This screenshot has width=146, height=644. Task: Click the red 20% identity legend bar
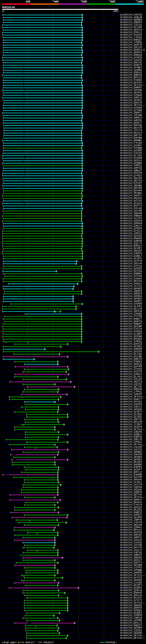(16, 4)
